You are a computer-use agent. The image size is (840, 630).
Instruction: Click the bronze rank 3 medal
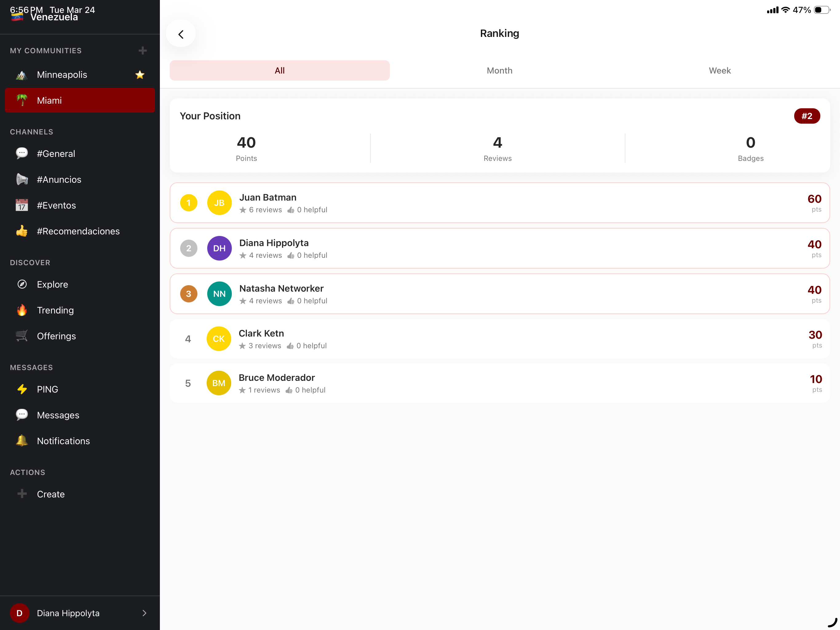point(188,294)
